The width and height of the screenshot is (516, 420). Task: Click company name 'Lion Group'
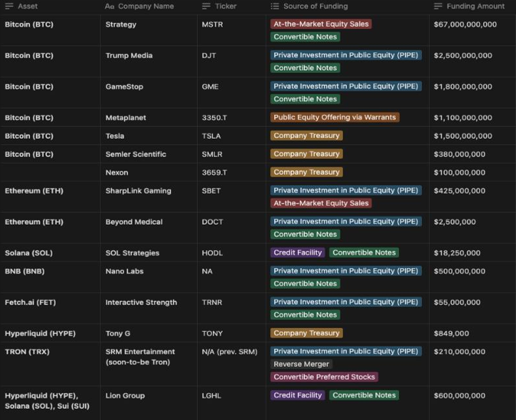125,396
